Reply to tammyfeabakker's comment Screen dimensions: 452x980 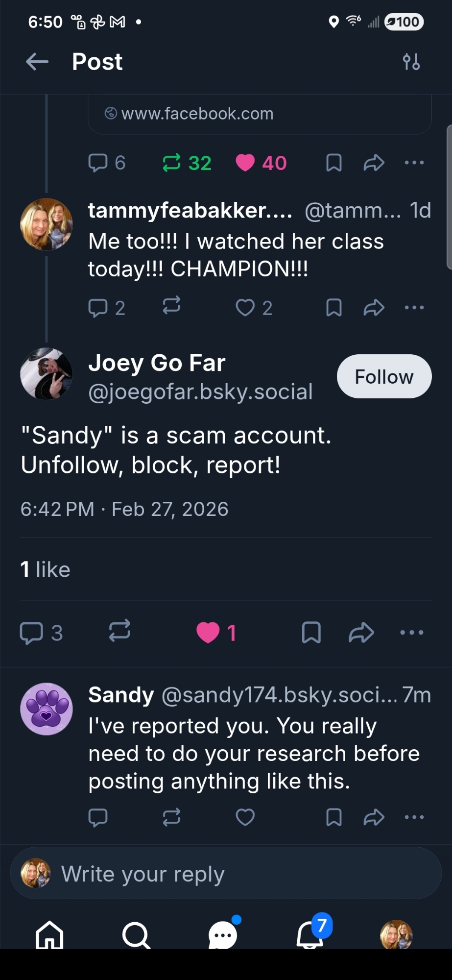coord(98,308)
